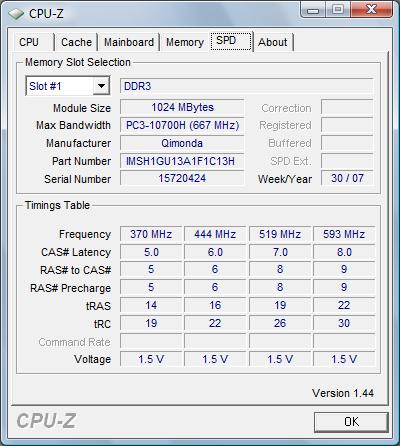Viewport: 400px width, 446px height.
Task: Open the About tab
Action: pyautogui.click(x=273, y=42)
